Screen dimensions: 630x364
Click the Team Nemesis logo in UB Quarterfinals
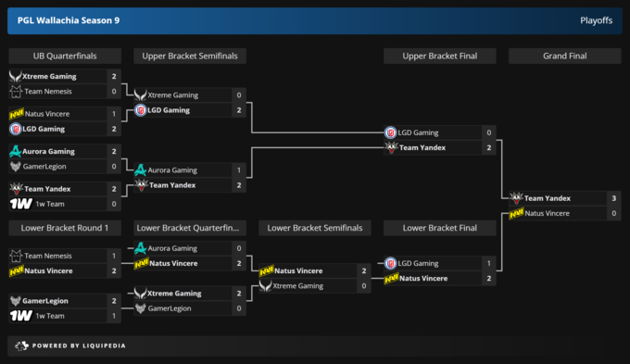[16, 91]
